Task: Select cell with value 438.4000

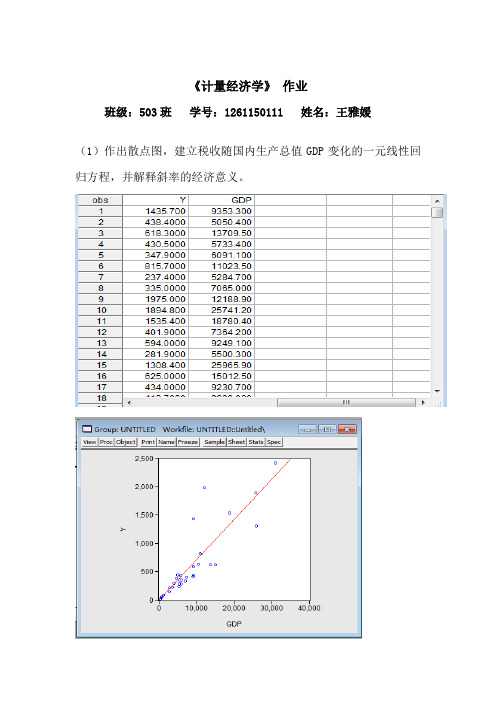Action: 155,222
